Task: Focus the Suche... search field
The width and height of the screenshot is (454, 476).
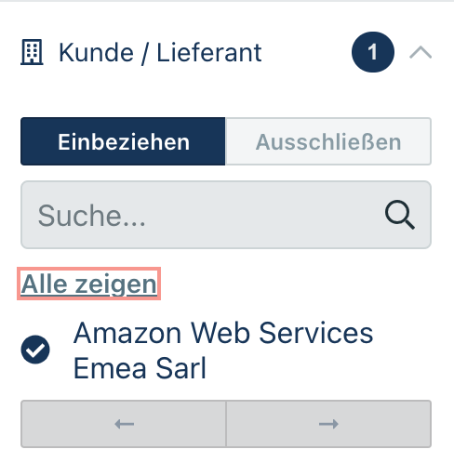Action: coord(226,215)
